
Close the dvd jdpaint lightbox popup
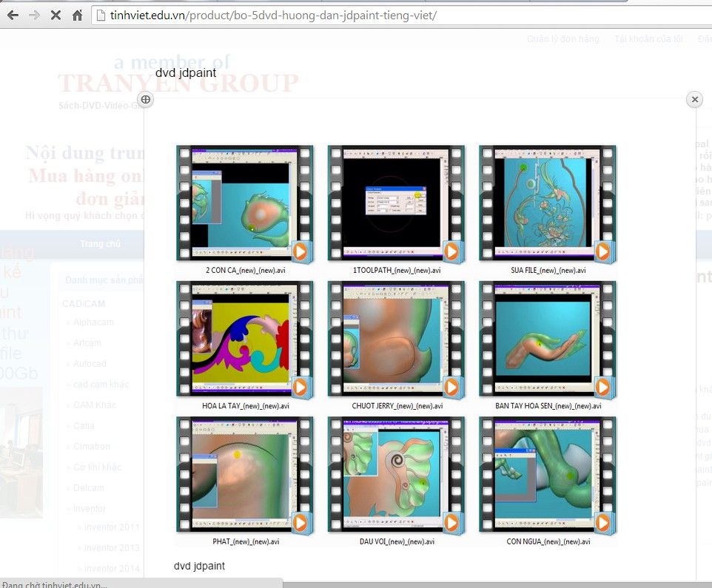(695, 99)
